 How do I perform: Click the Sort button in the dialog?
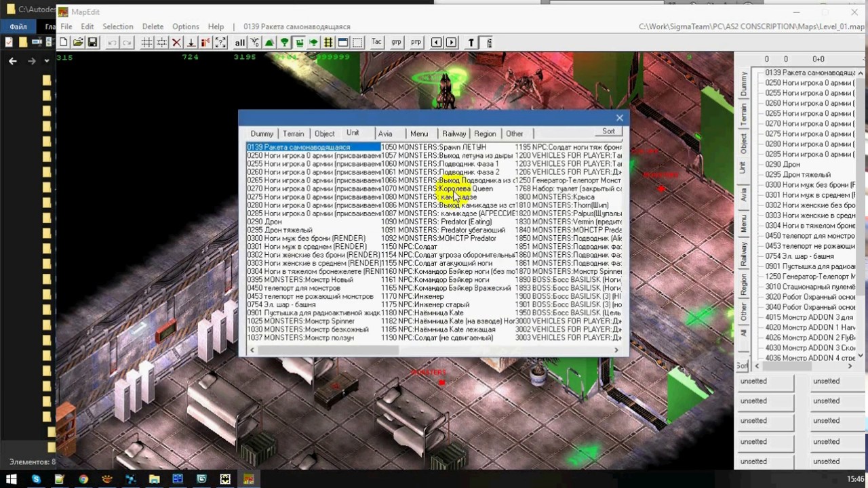[x=608, y=131]
